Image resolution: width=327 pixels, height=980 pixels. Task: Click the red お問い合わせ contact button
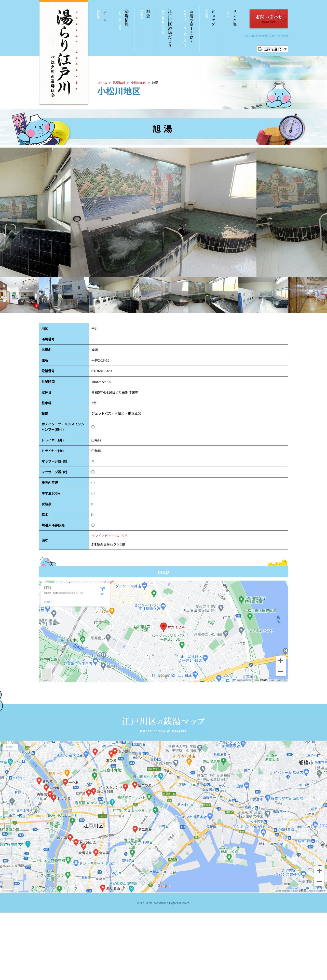(268, 19)
